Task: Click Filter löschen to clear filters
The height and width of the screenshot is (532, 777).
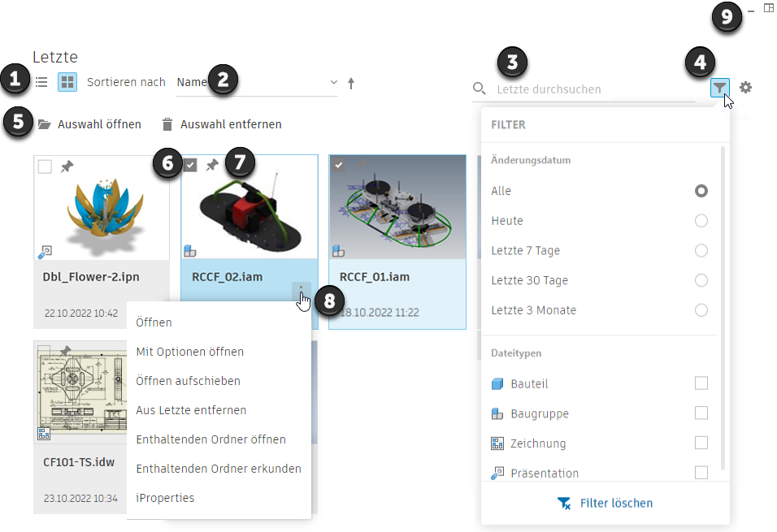Action: coord(606,504)
